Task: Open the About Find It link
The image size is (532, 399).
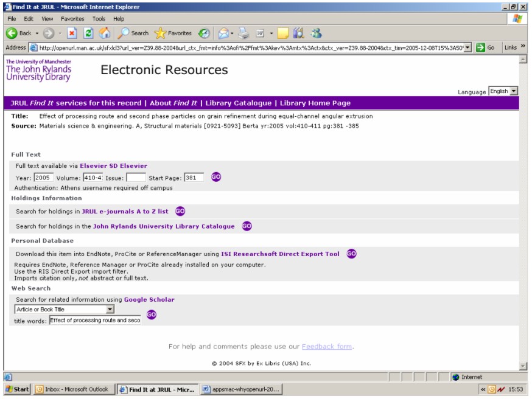Action: 173,103
